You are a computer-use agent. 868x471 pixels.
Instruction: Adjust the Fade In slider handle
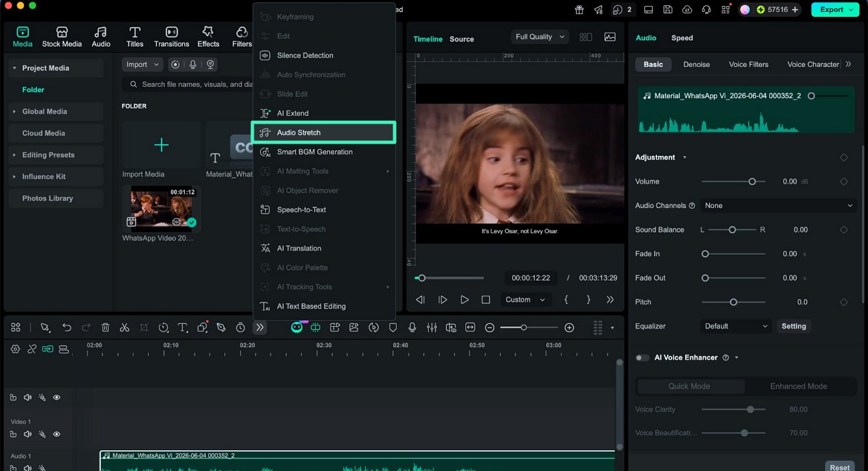705,254
